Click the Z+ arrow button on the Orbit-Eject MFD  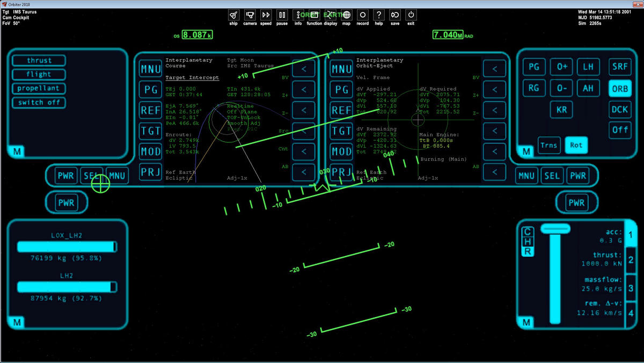pos(494,89)
